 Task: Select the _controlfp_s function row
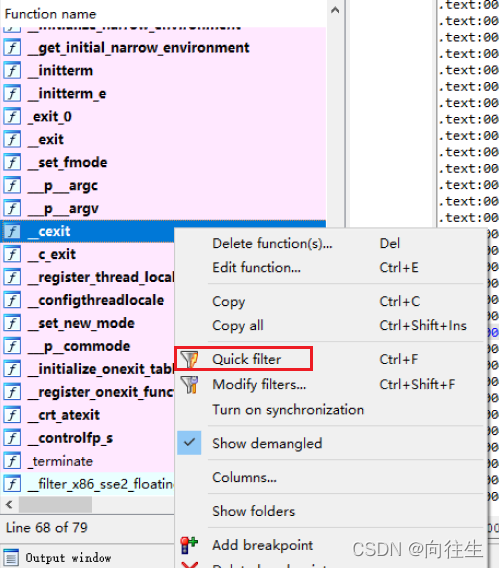click(x=88, y=438)
